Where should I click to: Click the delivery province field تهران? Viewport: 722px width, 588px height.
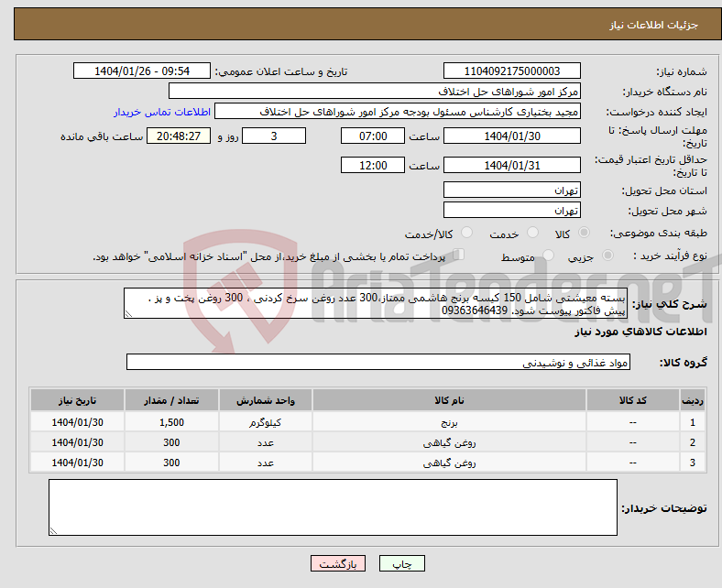pos(511,190)
